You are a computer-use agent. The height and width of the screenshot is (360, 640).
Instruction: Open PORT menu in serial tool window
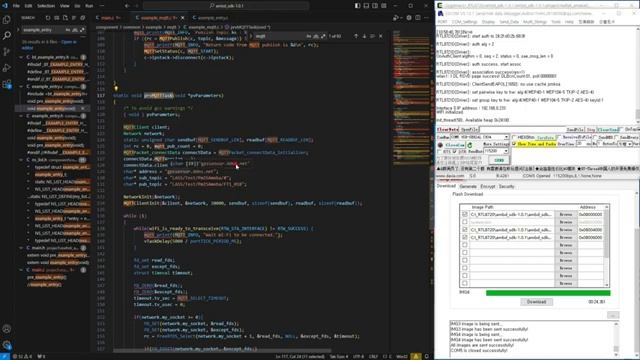click(x=442, y=22)
